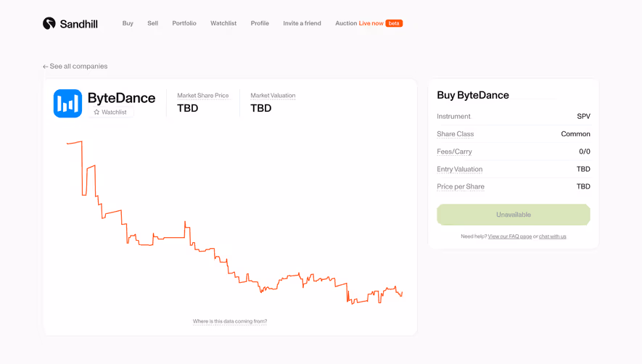Add ByteDance using the Watchlist button

point(110,112)
